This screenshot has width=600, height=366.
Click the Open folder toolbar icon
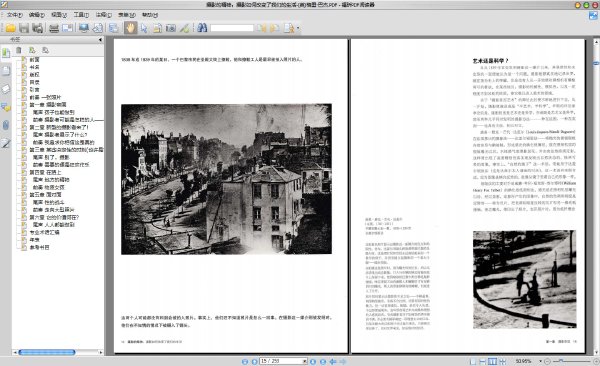pyautogui.click(x=10, y=28)
